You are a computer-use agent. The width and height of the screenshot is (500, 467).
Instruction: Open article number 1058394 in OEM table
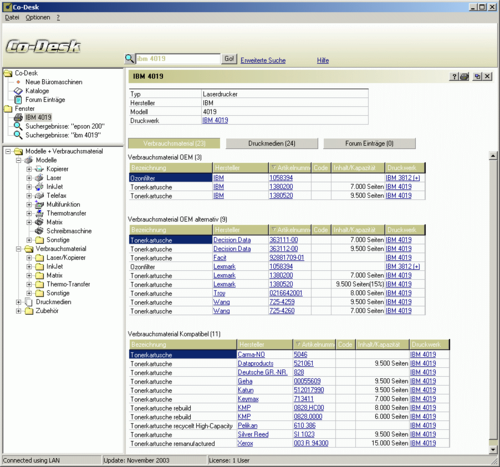(281, 178)
